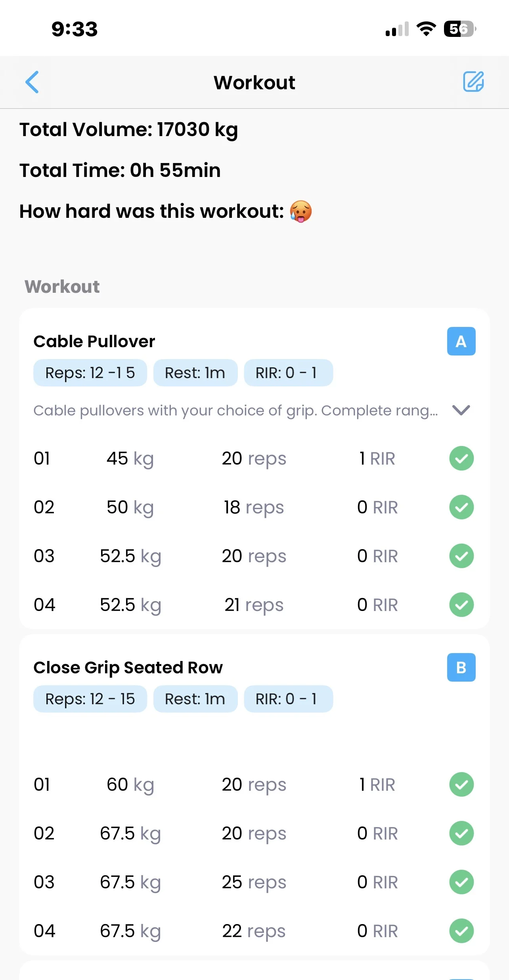Tap the back arrow icon
Viewport: 509px width, 980px height.
point(32,82)
